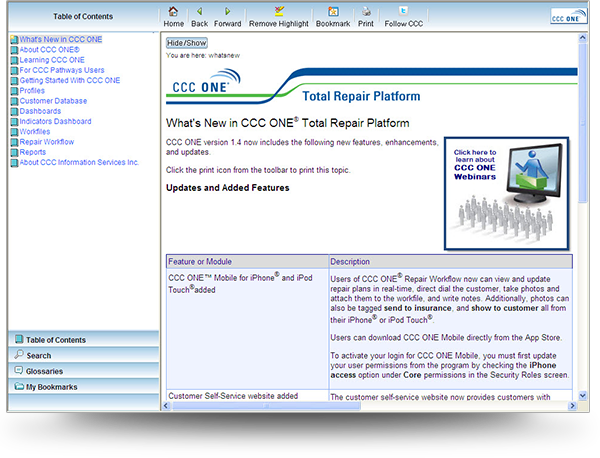This screenshot has height=458, width=600.
Task: Open the What's New in CCC ONE topic
Action: tap(61, 39)
